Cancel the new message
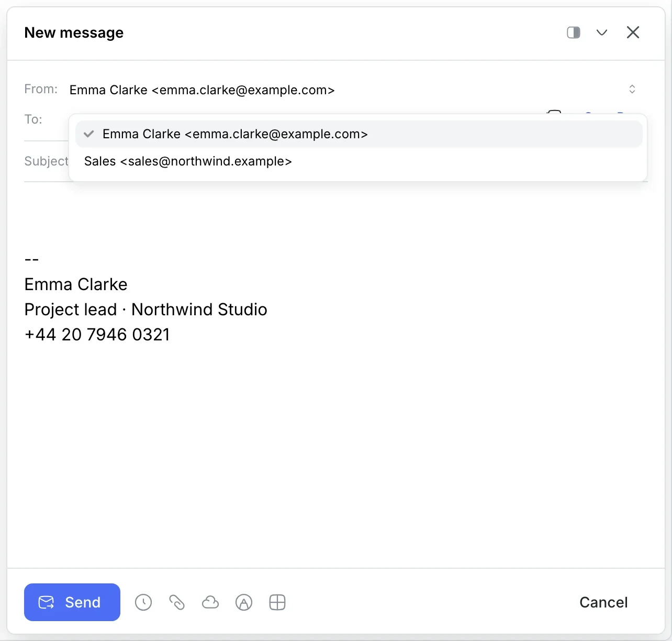Screen dimensions: 672x641 [x=603, y=602]
